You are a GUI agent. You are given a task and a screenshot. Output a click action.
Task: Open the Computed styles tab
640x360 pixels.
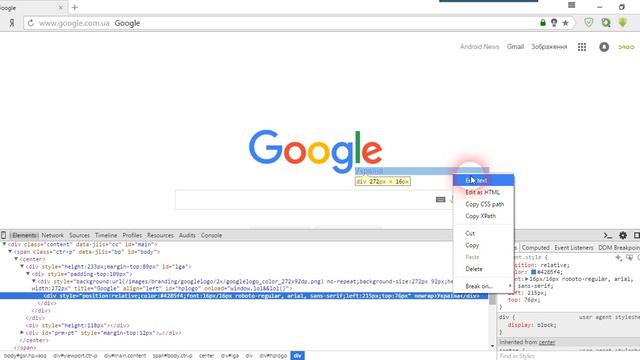[x=536, y=248]
